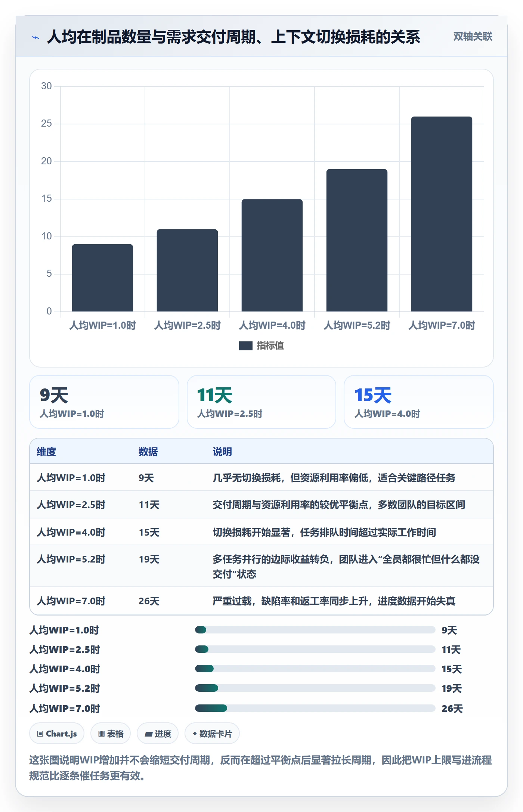Click the progress bar in the 19天 row

point(315,688)
